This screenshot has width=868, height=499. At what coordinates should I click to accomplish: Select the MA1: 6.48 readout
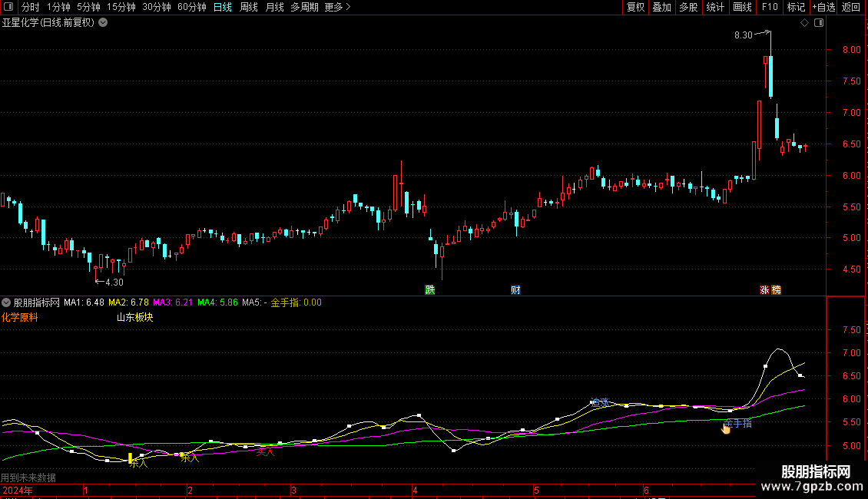[84, 302]
